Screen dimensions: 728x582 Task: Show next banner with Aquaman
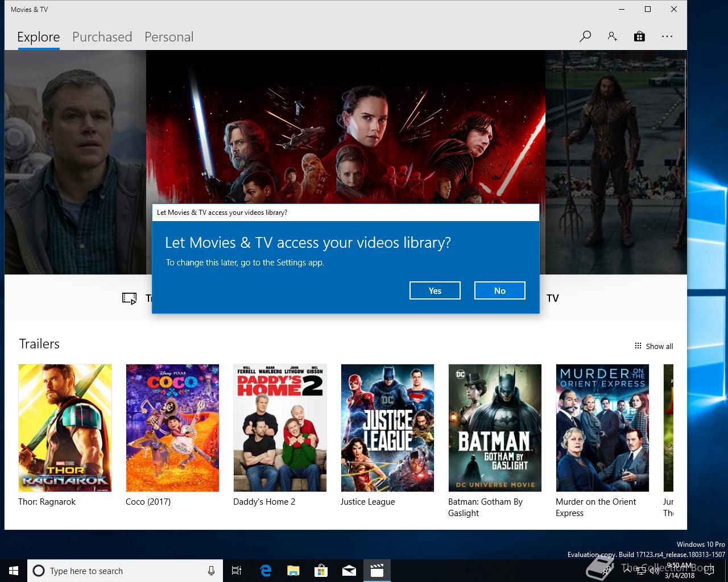pos(616,162)
